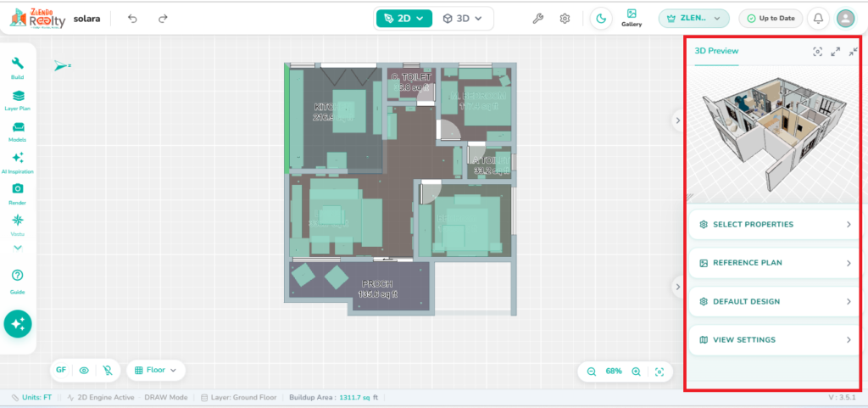This screenshot has width=868, height=408.
Task: Expand VIEW SETTINGS section
Action: tap(773, 340)
